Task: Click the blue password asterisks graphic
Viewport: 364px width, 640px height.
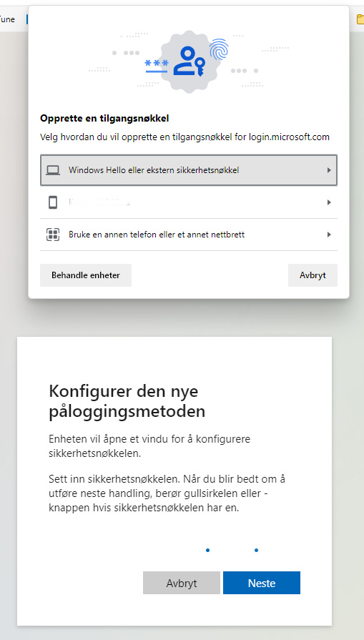Action: pyautogui.click(x=157, y=66)
